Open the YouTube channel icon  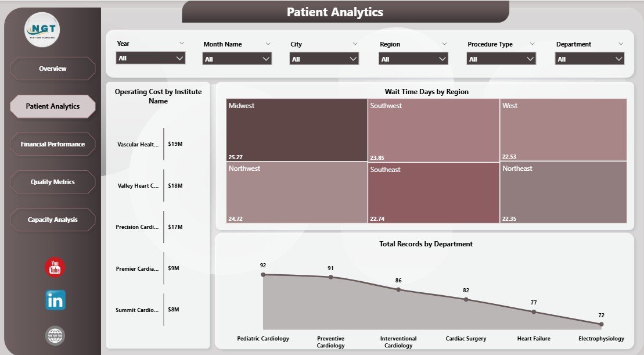[53, 267]
